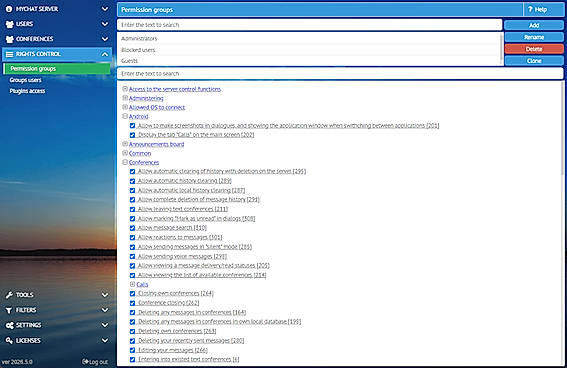Viewport: 567px width, 368px height.
Task: Click the Help button
Action: pos(543,10)
